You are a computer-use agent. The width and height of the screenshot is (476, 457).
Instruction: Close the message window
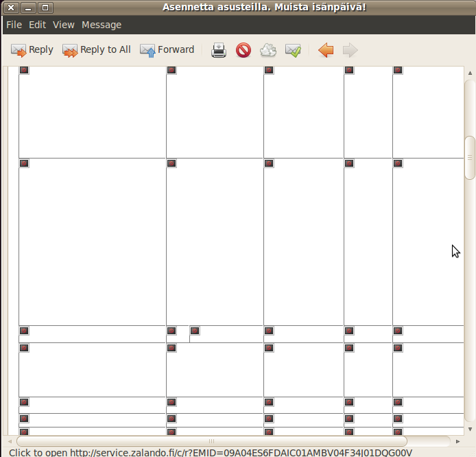coord(11,8)
